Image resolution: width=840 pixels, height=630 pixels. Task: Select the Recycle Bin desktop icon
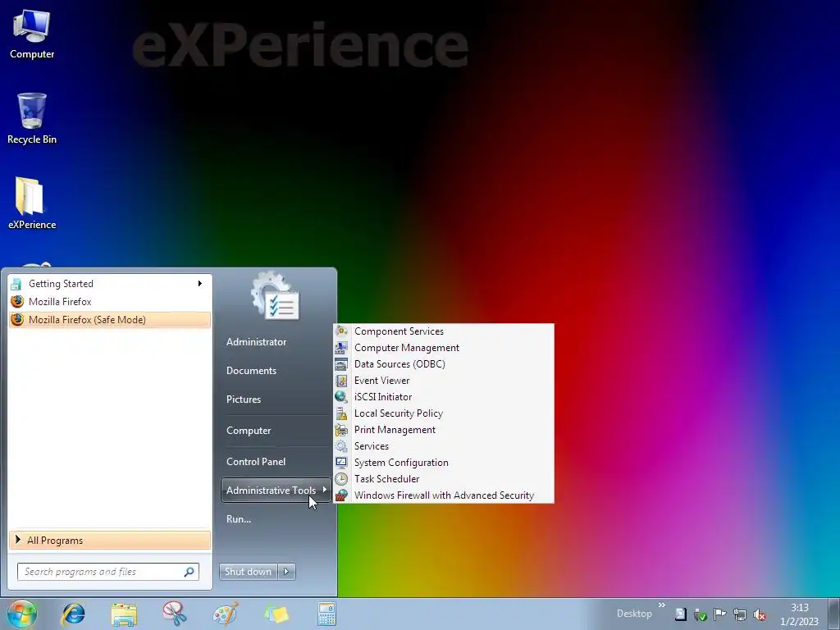[32, 119]
